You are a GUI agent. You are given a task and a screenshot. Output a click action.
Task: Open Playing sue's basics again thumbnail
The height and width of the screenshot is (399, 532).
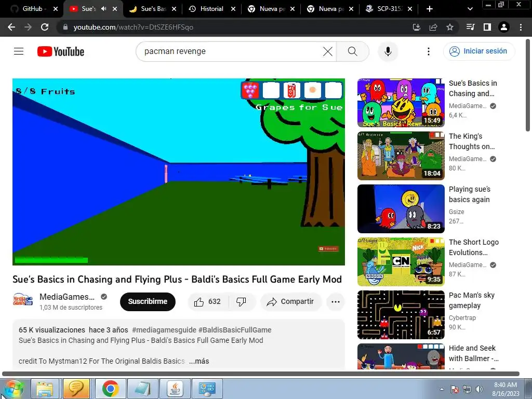[401, 209]
